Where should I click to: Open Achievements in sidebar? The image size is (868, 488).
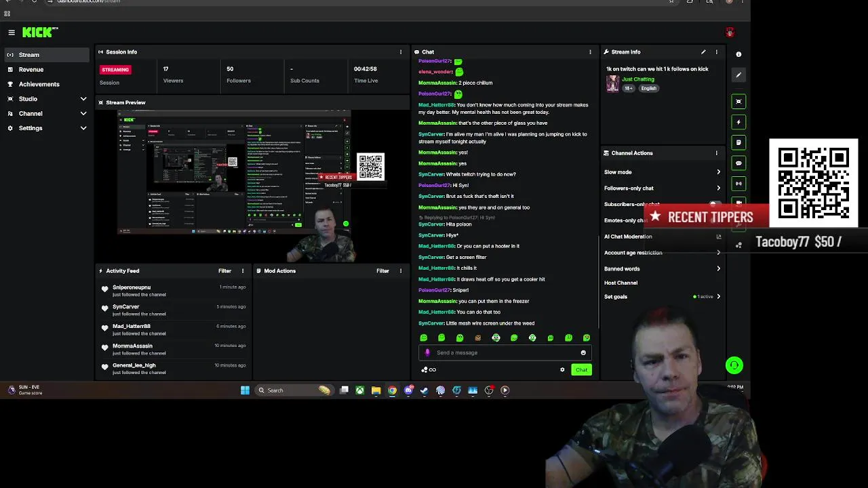click(x=45, y=84)
